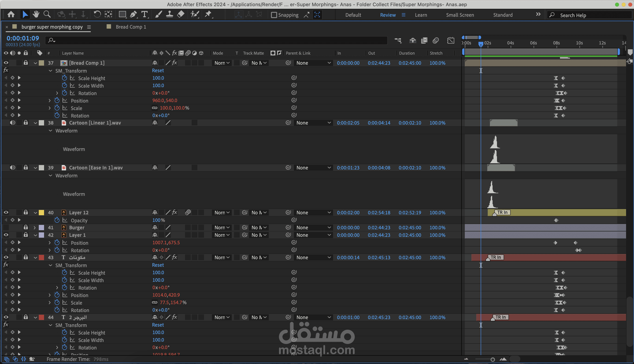Choose the Horizontal Type tool
The height and width of the screenshot is (364, 634).
tap(144, 15)
